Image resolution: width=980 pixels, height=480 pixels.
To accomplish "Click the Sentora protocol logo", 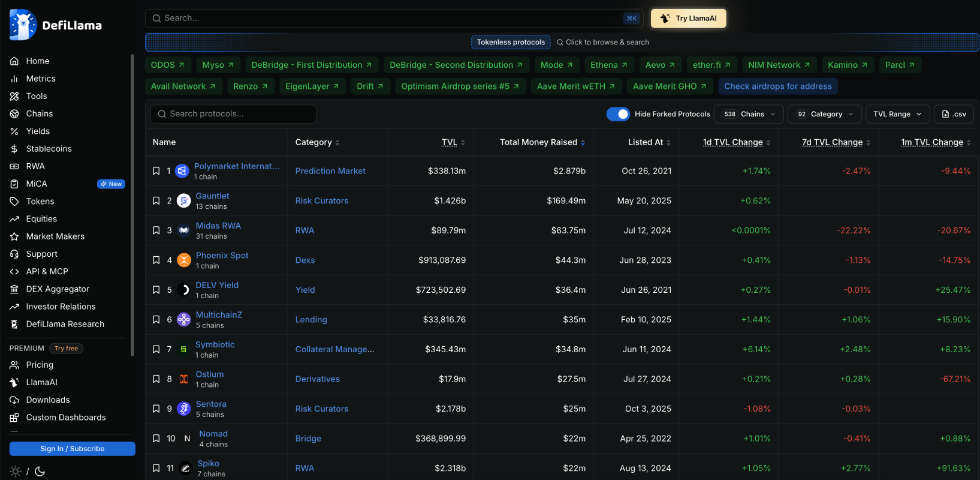I will pos(184,409).
